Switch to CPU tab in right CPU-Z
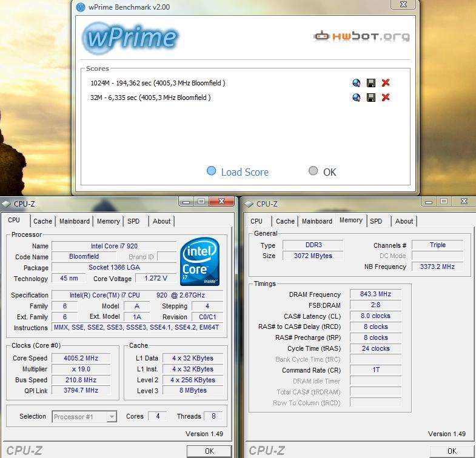 (x=256, y=221)
